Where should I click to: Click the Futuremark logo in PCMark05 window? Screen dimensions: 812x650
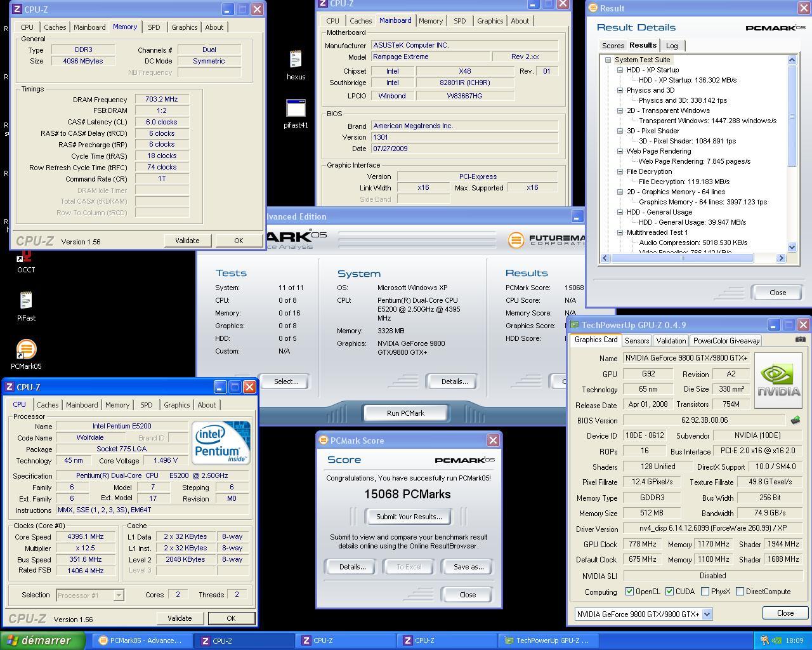(x=546, y=239)
